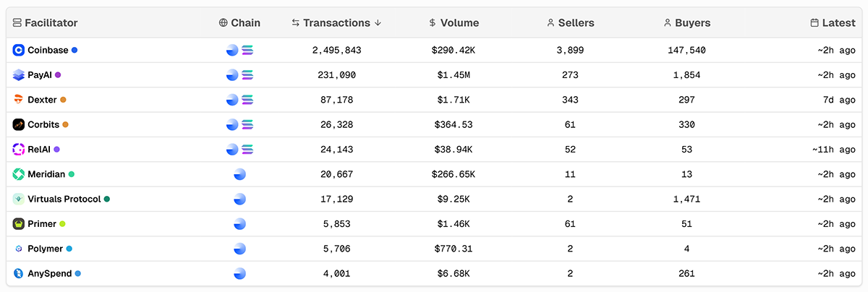Click the Meridian green logo icon
Screen dimensions: 868x292
(x=19, y=174)
